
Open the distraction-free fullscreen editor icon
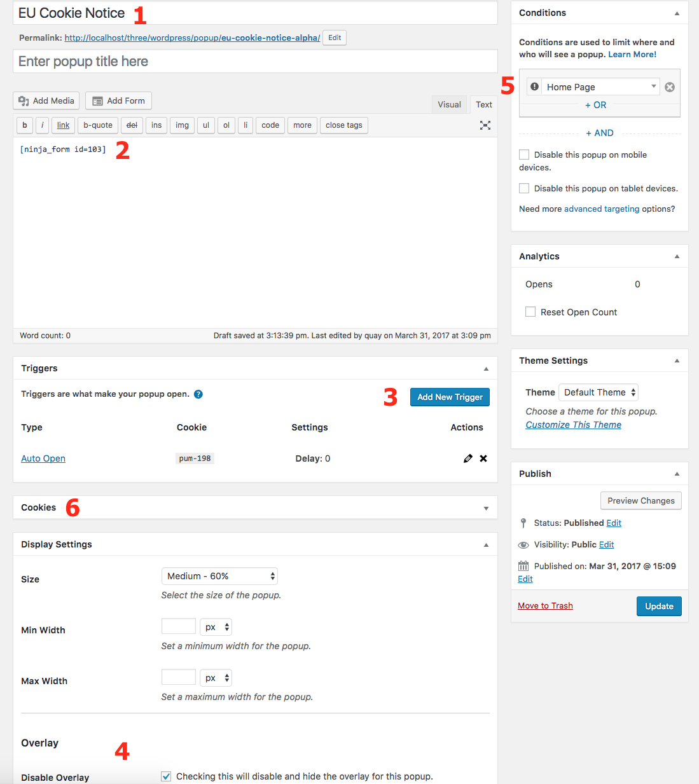coord(485,125)
